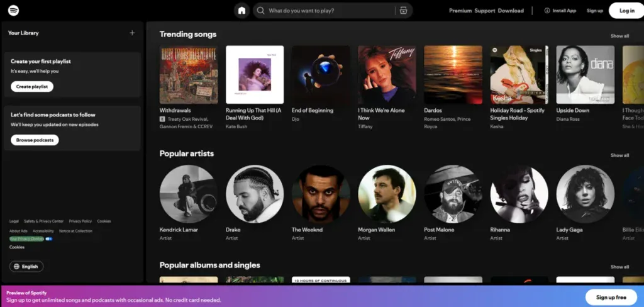Open Kendrick Lamar artist photo
Screen dimensions: 644x307
[189, 194]
